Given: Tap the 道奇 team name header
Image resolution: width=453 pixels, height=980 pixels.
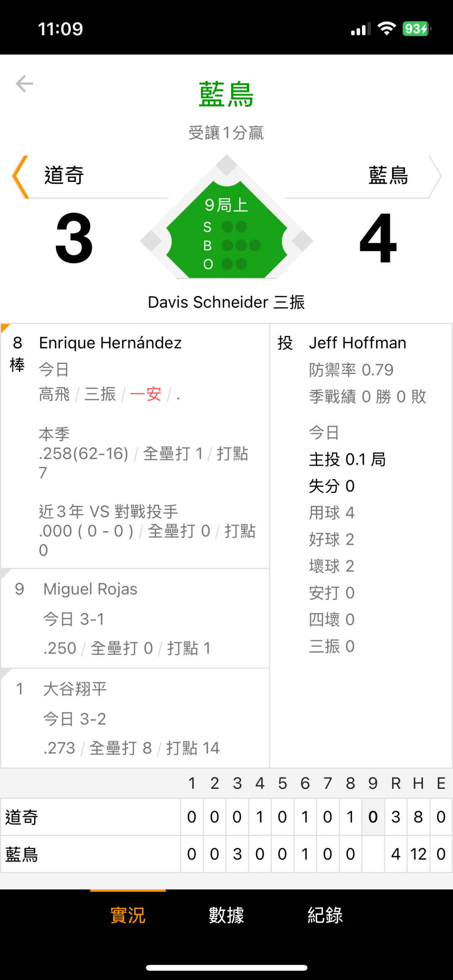Looking at the screenshot, I should pyautogui.click(x=64, y=175).
